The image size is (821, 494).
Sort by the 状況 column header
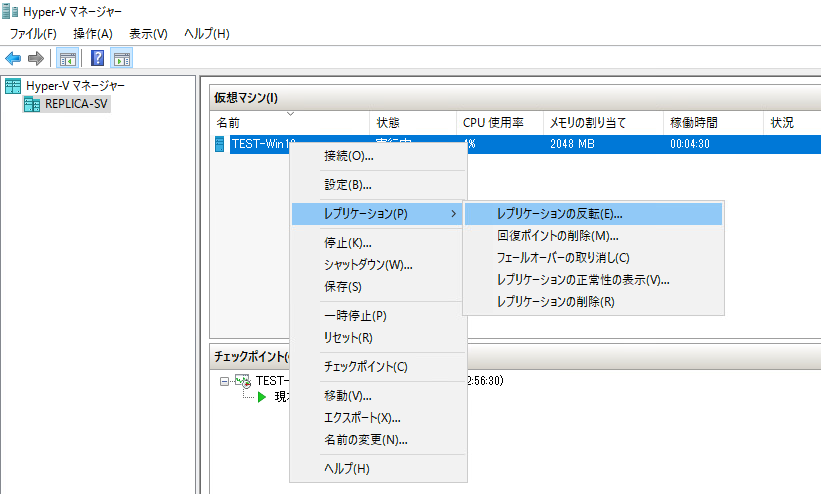(x=793, y=123)
